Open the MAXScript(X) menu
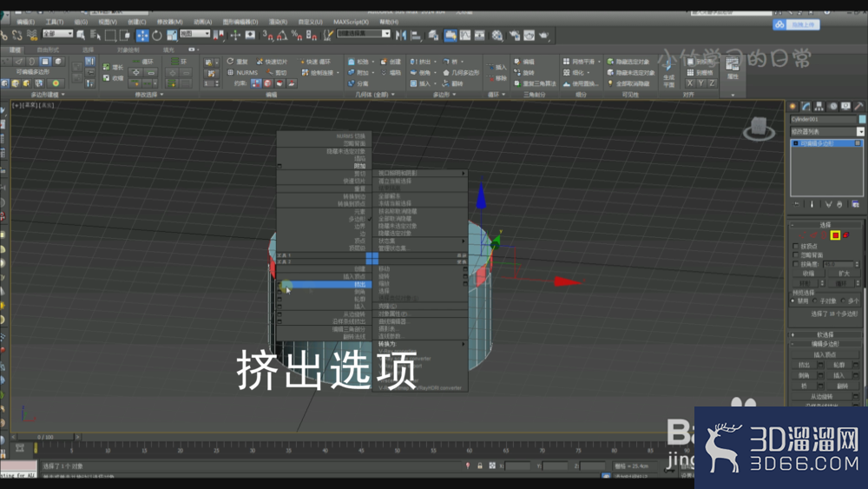The image size is (868, 489). (351, 22)
